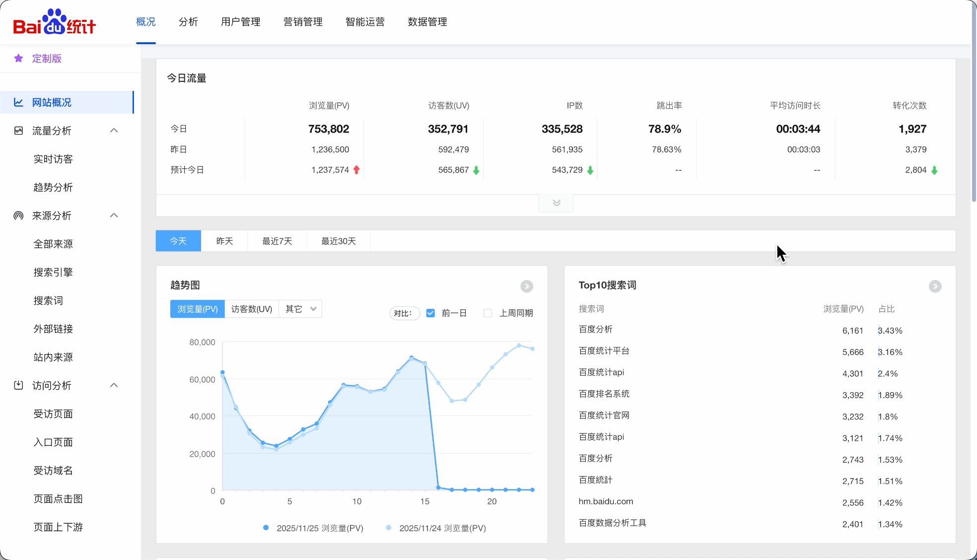
Task: Select the 最近7天 tab
Action: [277, 241]
